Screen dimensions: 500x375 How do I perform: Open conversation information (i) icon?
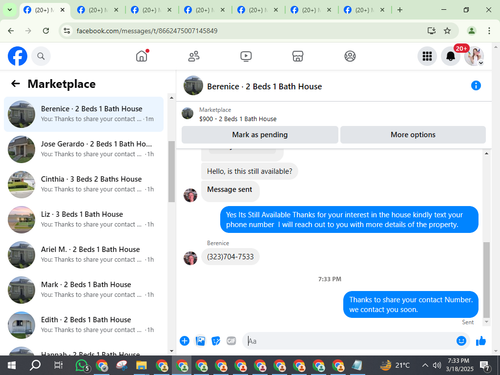click(x=476, y=86)
